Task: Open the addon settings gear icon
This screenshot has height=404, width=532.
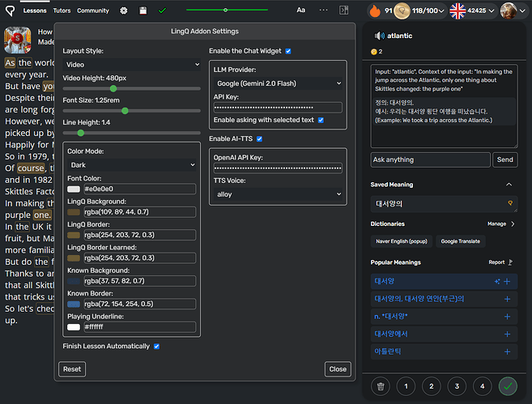Action: point(124,11)
